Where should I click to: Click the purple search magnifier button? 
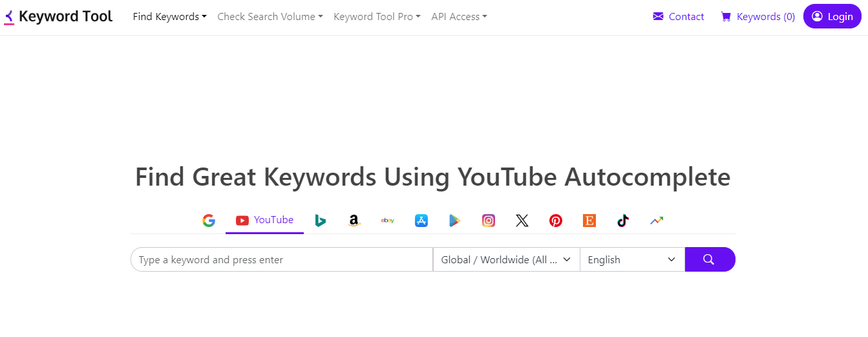[710, 259]
